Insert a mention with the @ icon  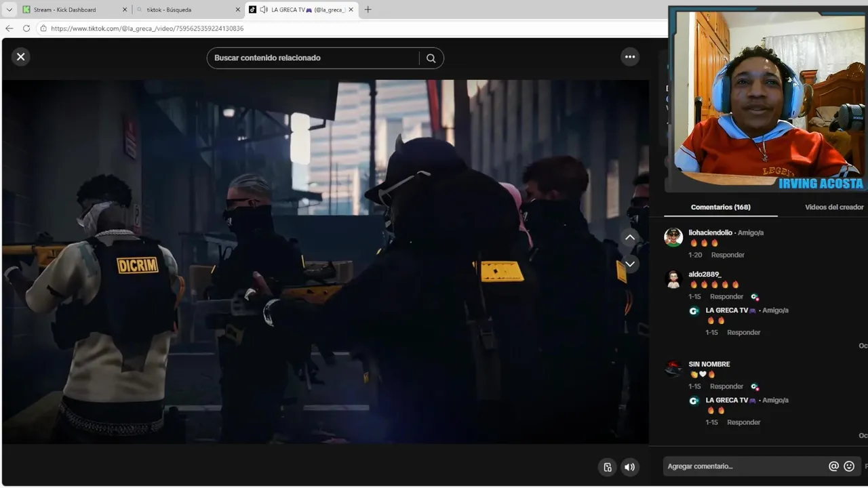click(x=833, y=466)
